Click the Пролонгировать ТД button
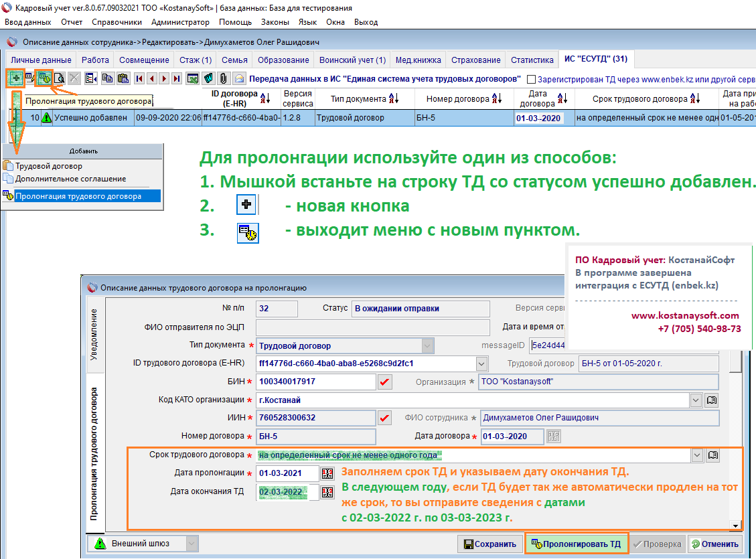The image size is (756, 559). [x=577, y=544]
